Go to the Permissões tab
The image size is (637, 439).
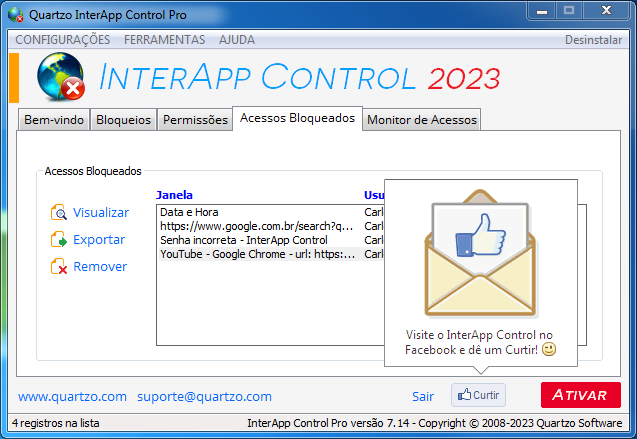coord(195,120)
